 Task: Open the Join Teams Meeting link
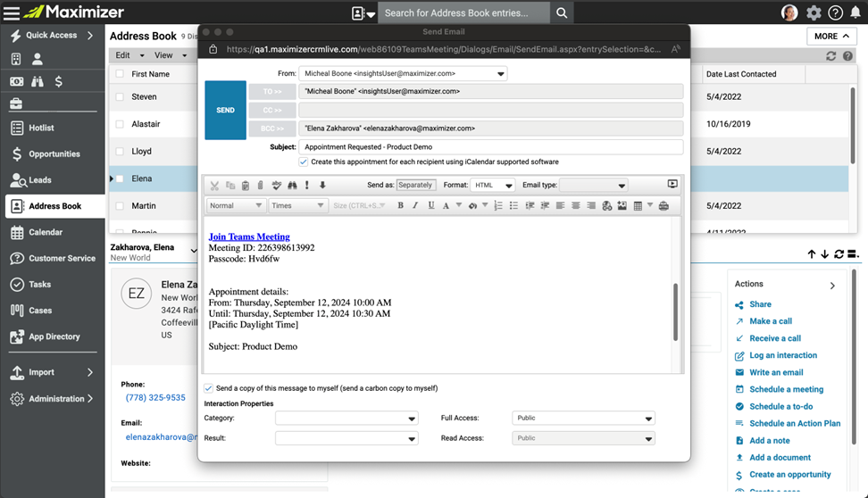[x=249, y=237]
